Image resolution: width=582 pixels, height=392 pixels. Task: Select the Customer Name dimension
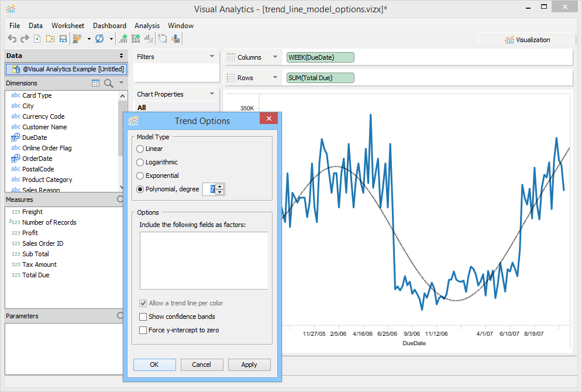44,127
